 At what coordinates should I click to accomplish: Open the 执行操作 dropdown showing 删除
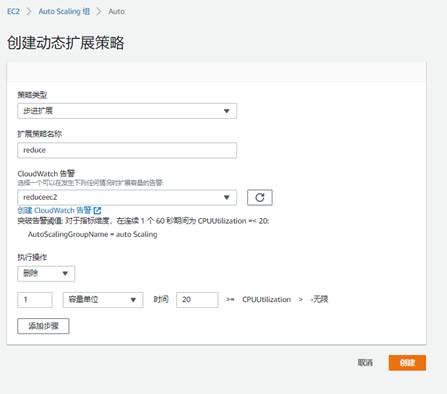46,274
